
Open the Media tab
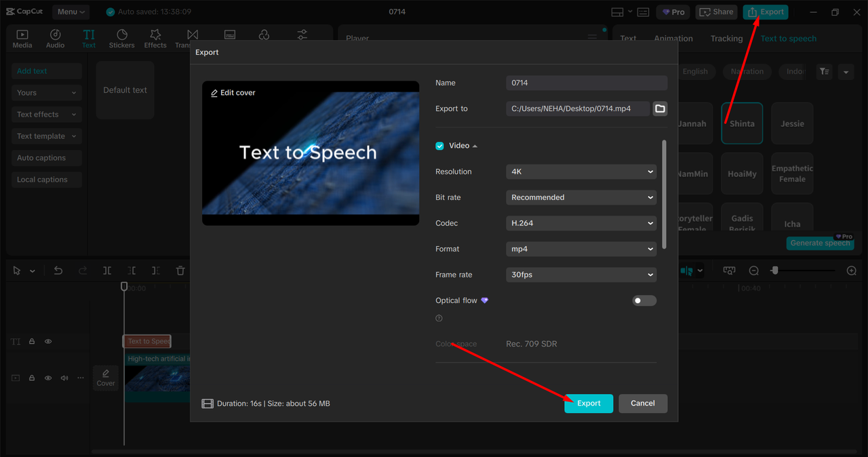[x=22, y=39]
